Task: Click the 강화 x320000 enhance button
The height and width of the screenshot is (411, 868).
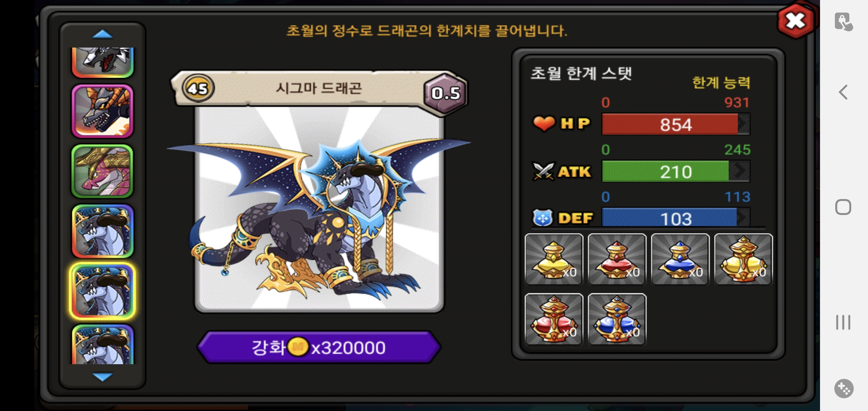Action: (x=319, y=347)
